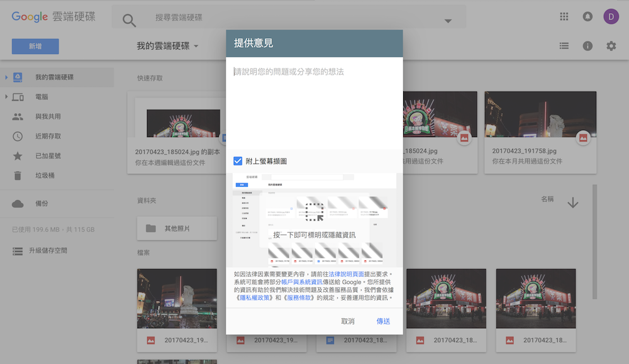Click the search magnifier icon
629x364 pixels.
coord(129,19)
